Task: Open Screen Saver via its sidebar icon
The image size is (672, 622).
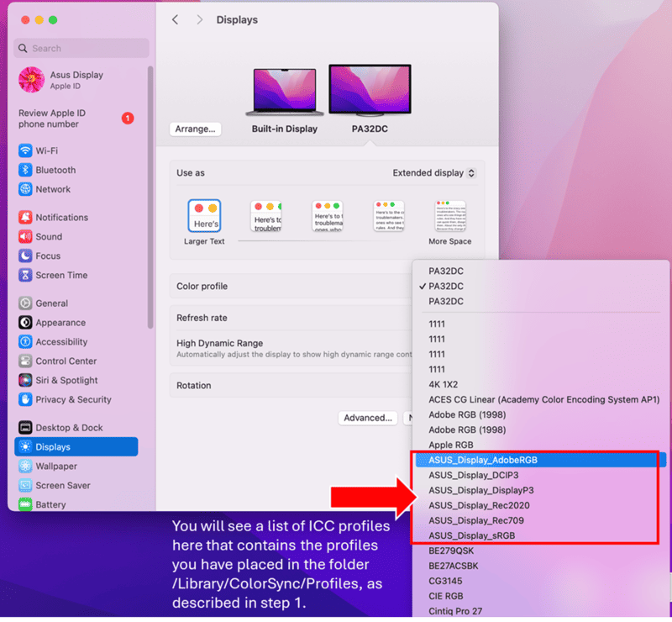Action: (25, 486)
